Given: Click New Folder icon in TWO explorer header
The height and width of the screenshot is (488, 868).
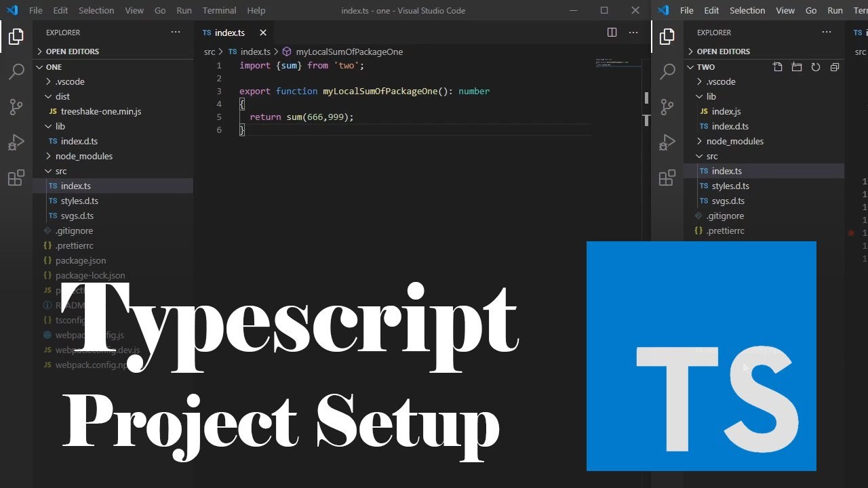Looking at the screenshot, I should (x=797, y=67).
